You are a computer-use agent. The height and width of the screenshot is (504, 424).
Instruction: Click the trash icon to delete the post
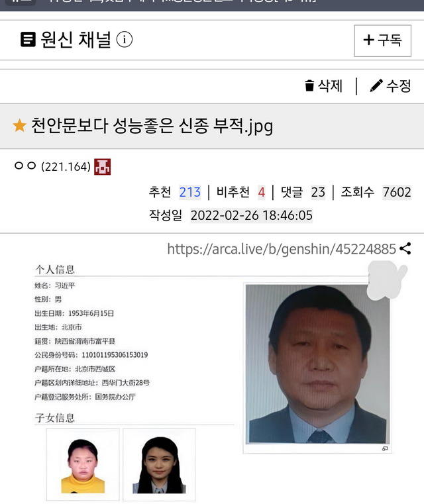(309, 86)
